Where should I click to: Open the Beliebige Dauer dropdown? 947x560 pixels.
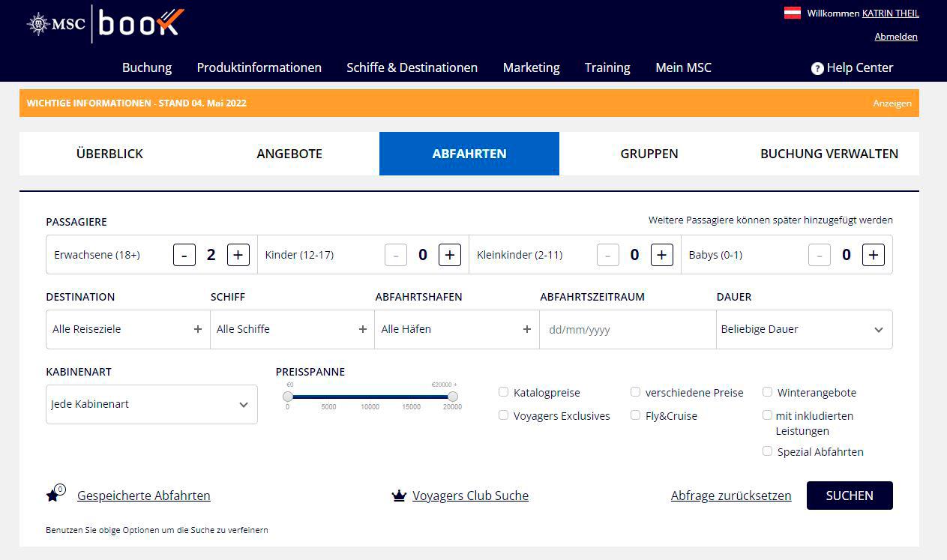(x=804, y=329)
